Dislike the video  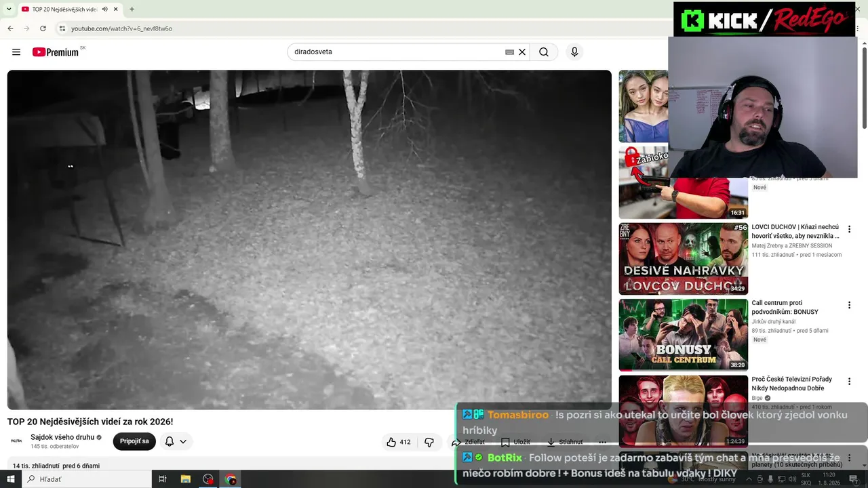(429, 442)
